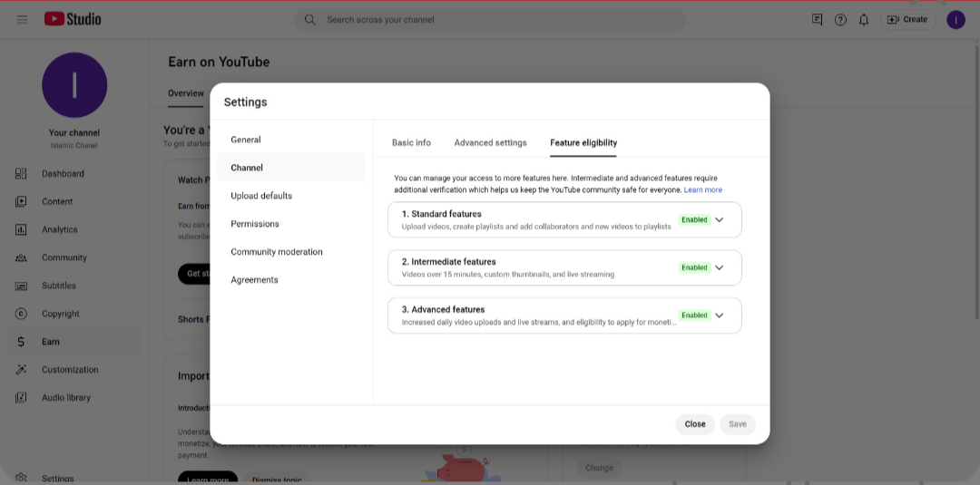Click the Earn dollar icon in the sidebar

pos(21,342)
